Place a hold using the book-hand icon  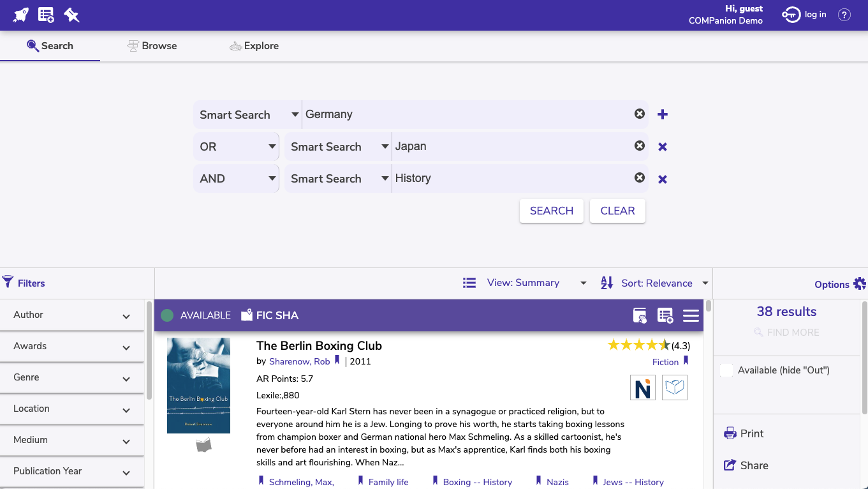pyautogui.click(x=640, y=315)
